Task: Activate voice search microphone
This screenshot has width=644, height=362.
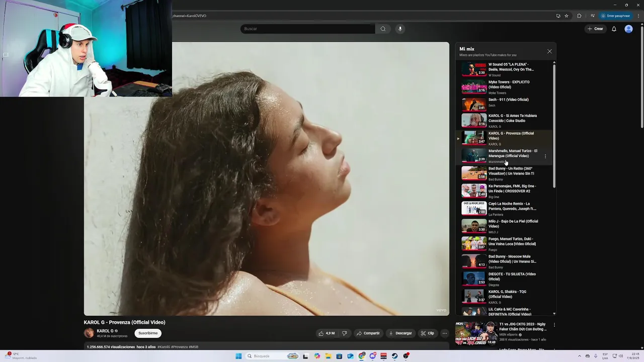Action: 400,29
